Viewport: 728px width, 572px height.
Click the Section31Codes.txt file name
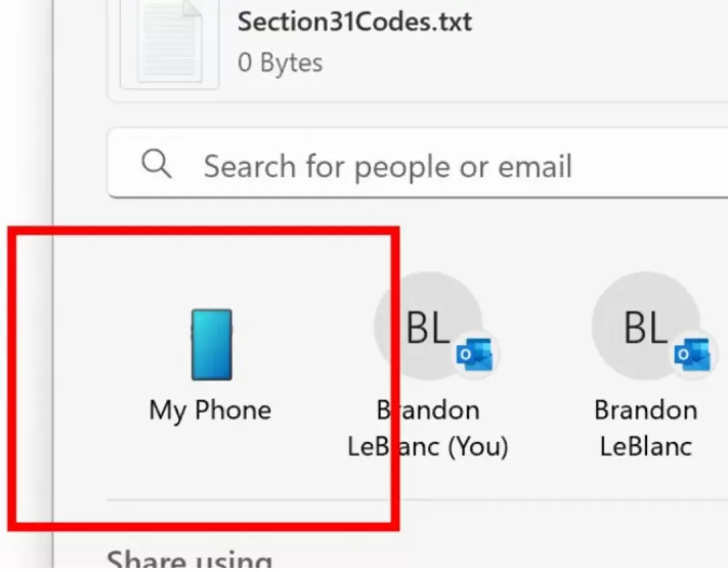pos(355,22)
